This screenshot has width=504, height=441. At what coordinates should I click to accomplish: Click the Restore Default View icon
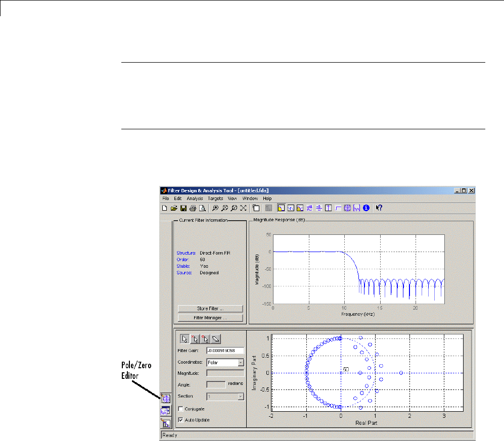tap(243, 208)
